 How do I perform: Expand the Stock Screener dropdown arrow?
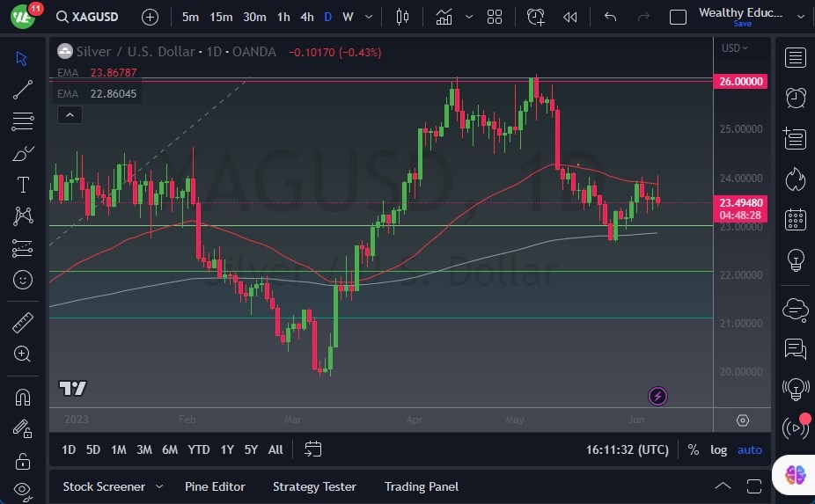(x=159, y=487)
